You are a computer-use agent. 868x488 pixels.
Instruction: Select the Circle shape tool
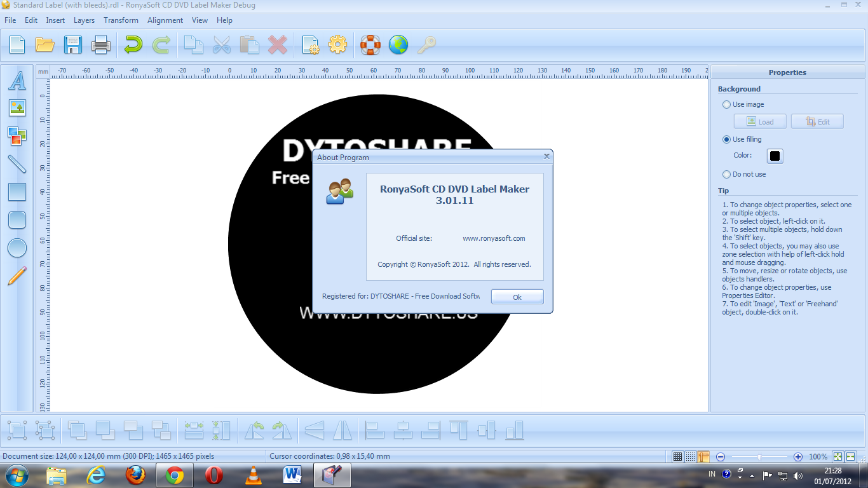[x=17, y=248]
